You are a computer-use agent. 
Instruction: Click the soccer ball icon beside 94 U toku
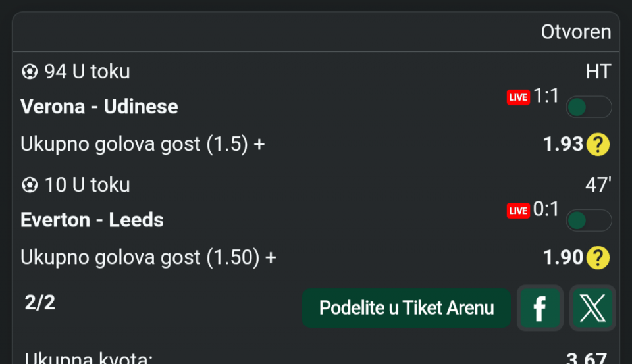pos(30,72)
